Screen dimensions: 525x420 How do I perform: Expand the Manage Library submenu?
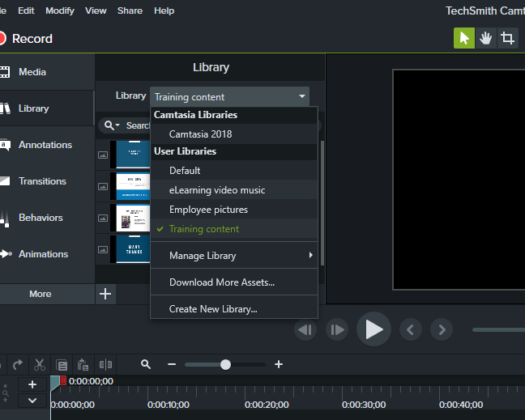tap(234, 256)
